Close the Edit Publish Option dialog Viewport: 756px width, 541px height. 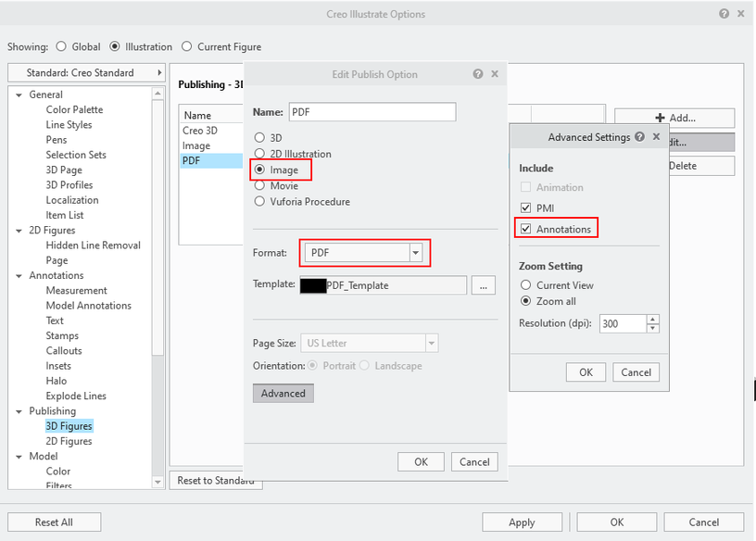[x=495, y=74]
